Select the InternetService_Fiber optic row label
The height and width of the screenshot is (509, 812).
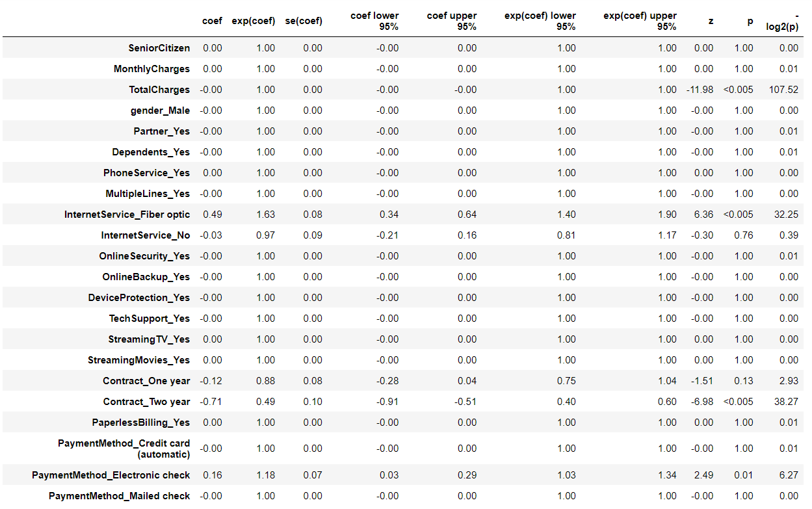tap(127, 215)
